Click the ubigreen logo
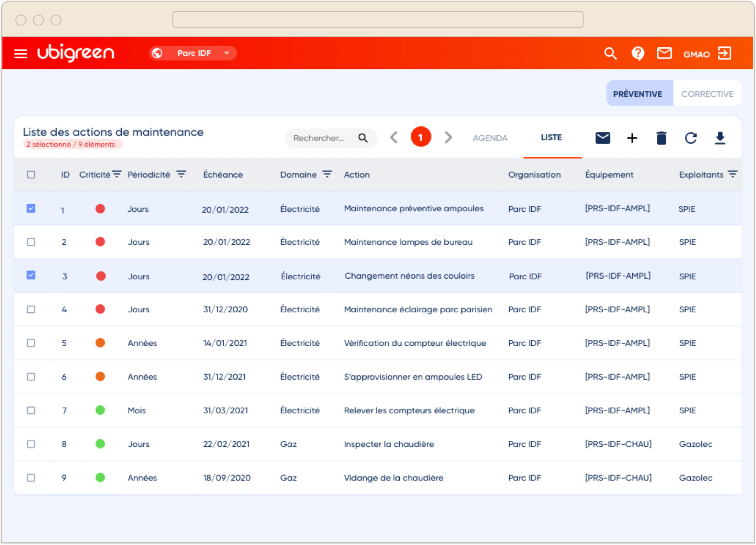The image size is (756, 545). [76, 53]
